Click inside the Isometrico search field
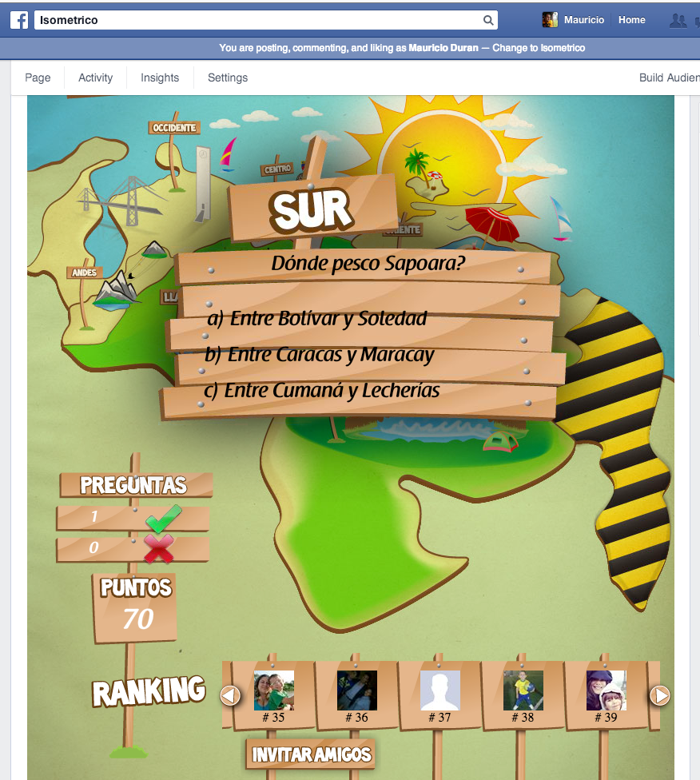 click(x=256, y=20)
